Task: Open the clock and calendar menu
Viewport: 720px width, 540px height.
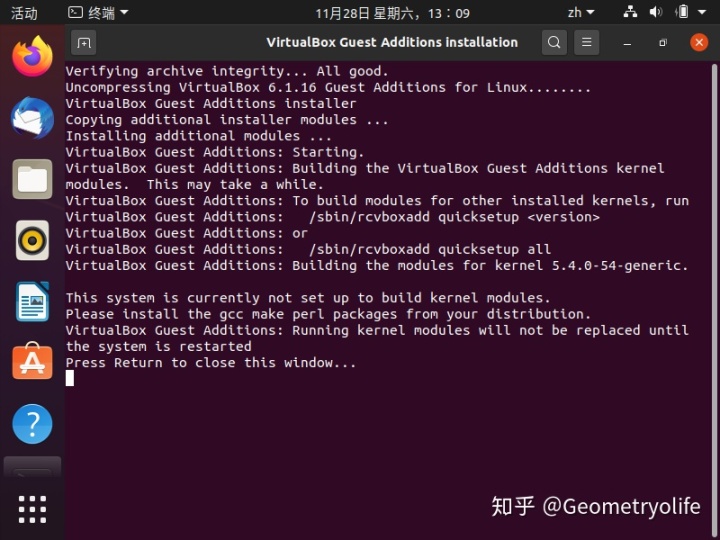Action: point(393,13)
